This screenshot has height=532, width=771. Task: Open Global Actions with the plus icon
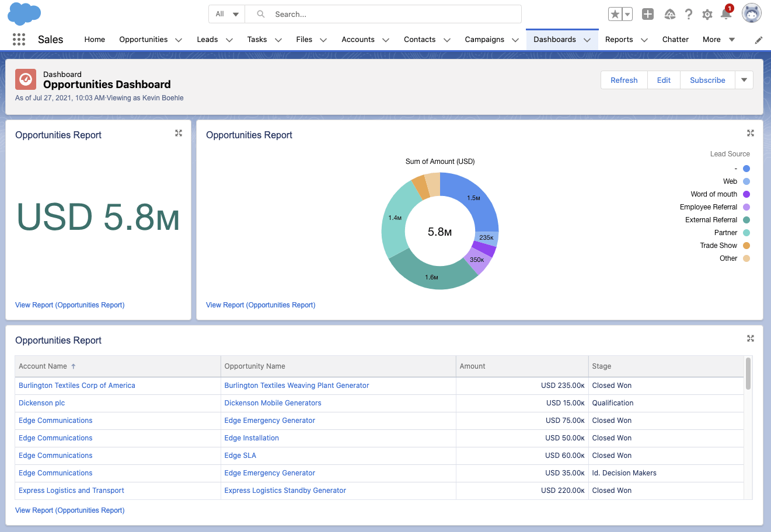point(648,14)
